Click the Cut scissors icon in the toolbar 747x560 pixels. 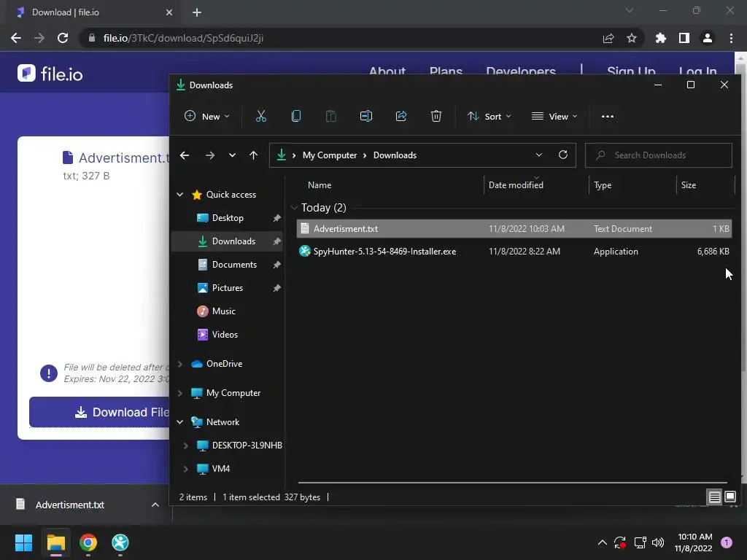click(260, 116)
